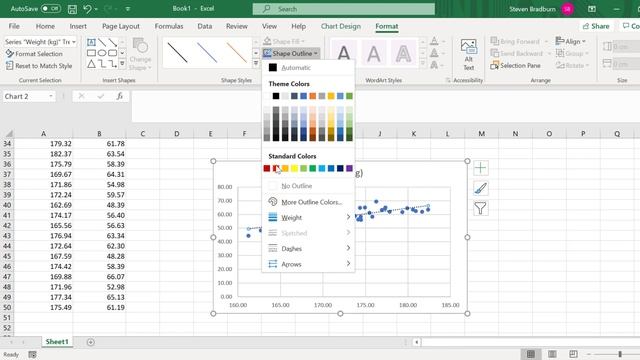Screen dimensions: 640x360
Task: Open the Name Box dropdown arrow
Action: (51, 96)
